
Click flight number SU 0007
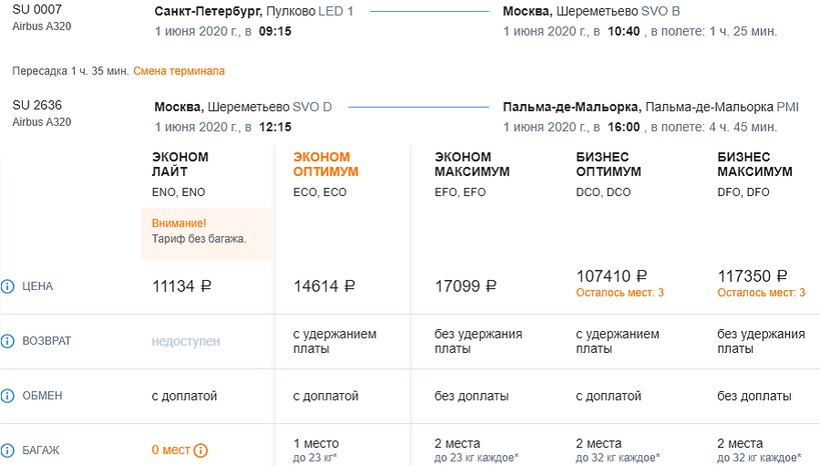tap(32, 10)
